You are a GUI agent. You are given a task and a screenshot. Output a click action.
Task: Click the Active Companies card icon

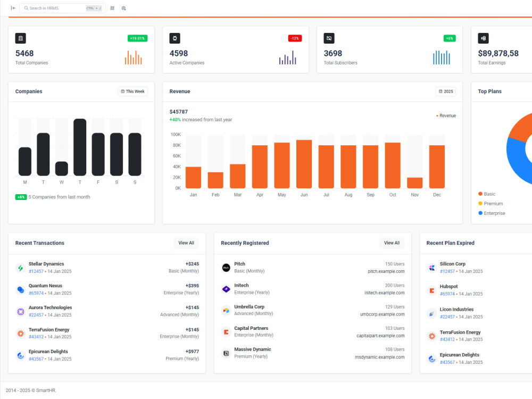(174, 38)
